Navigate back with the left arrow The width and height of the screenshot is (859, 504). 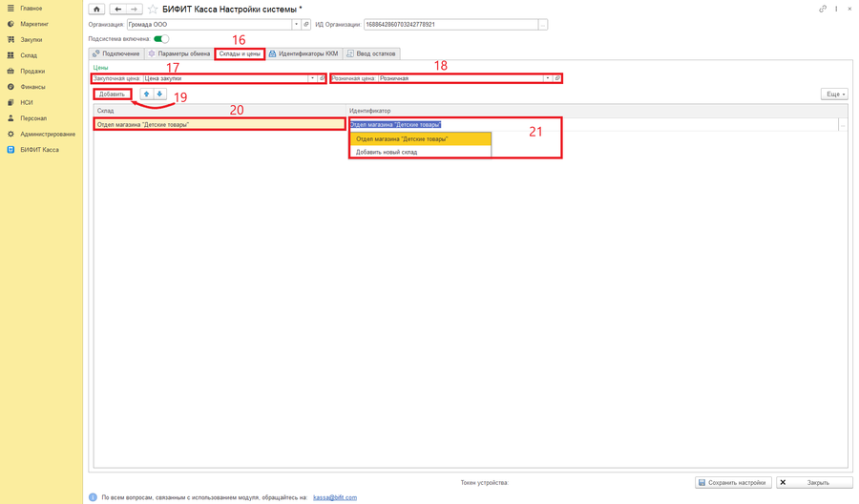point(117,10)
